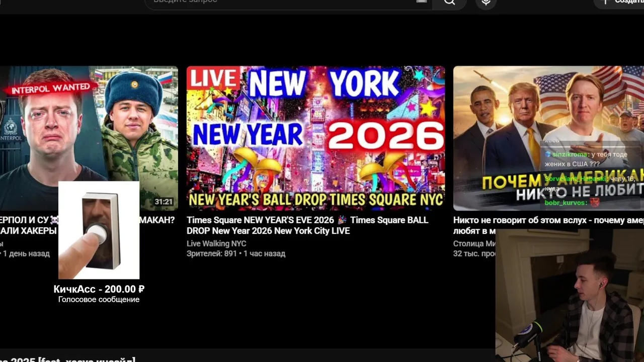The height and width of the screenshot is (362, 644).
Task: Click the doorbell donation image
Action: 99,230
